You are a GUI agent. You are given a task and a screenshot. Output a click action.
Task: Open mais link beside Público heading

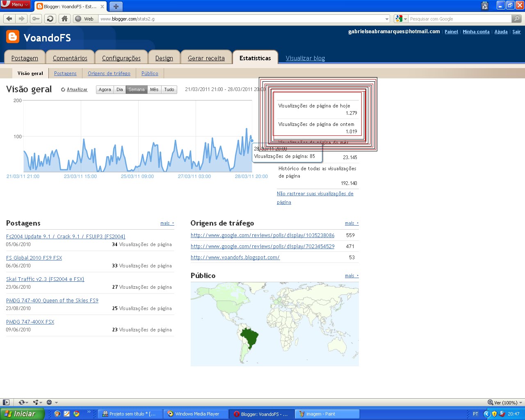pos(352,276)
